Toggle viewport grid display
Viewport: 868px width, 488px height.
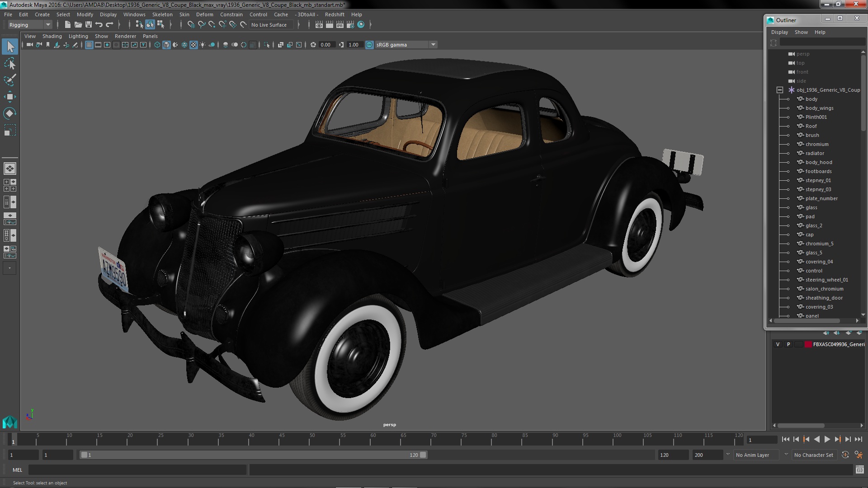tap(89, 45)
